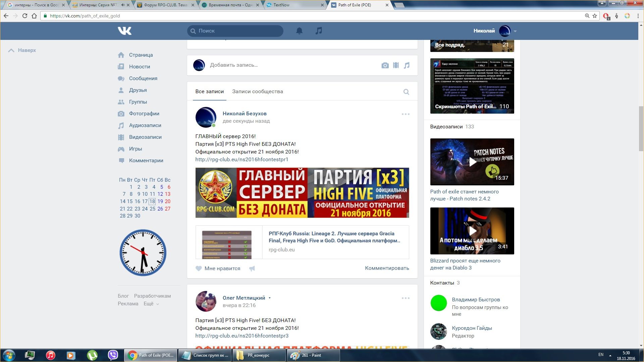Image resolution: width=644 pixels, height=362 pixels.
Task: Open the rpg-club.eu ns2016hfcontestpr1 link
Action: (x=241, y=160)
